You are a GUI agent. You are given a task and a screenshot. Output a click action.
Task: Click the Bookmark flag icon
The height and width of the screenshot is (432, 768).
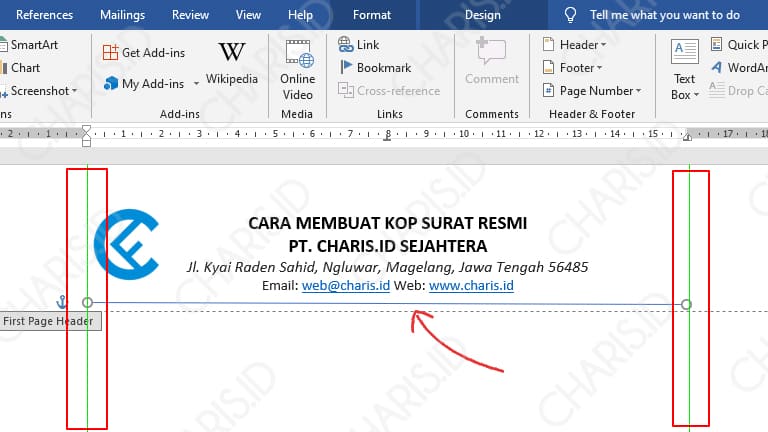click(346, 67)
